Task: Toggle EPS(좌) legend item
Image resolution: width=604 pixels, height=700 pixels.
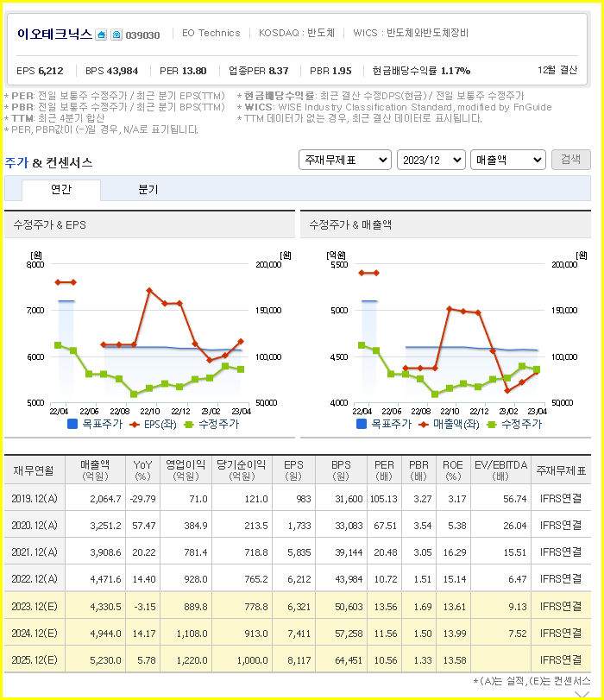Action: [x=153, y=424]
